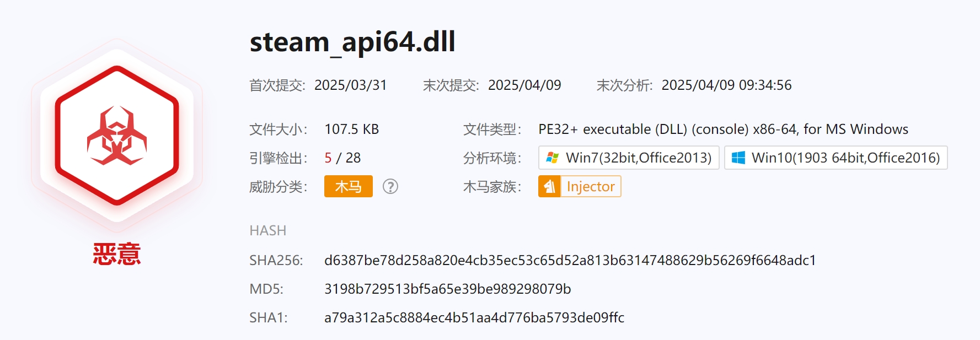Click the 107.5 KB file size value
The height and width of the screenshot is (340, 980).
click(352, 129)
